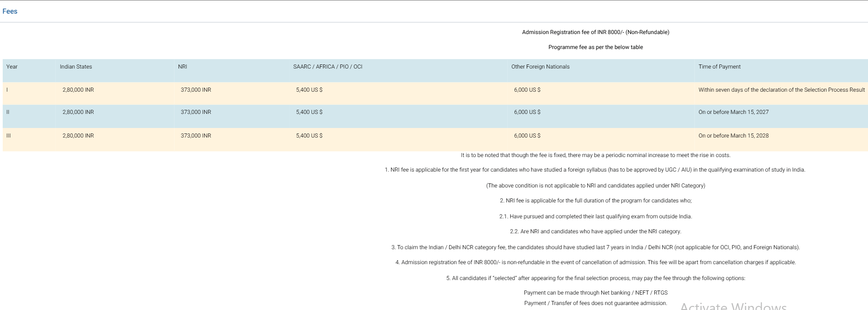Select 6,000 US $ in Year I row
This screenshot has width=868, height=310.
527,90
